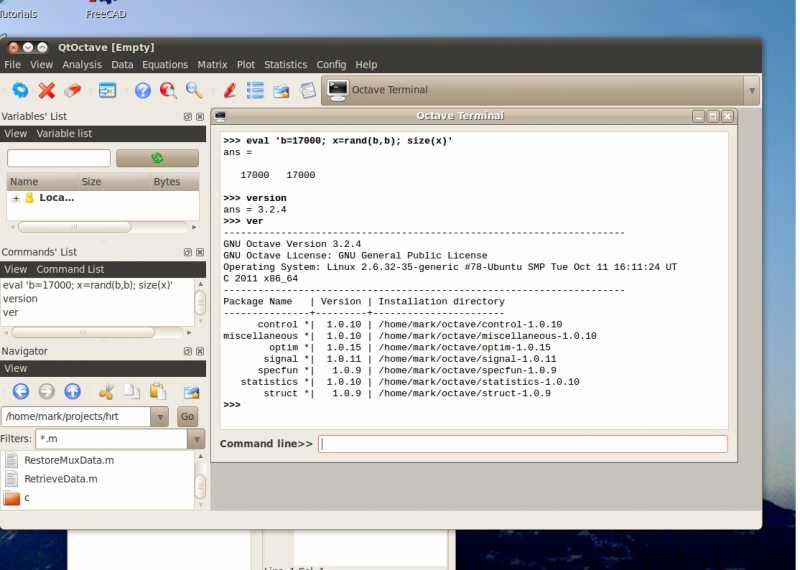Click the red pen editor icon
The height and width of the screenshot is (570, 800).
(x=230, y=90)
